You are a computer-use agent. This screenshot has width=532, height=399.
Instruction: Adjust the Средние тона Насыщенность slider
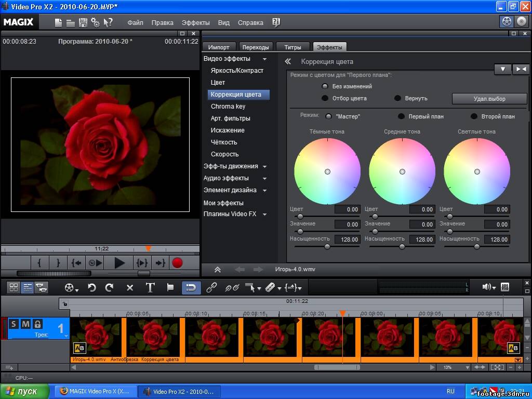(402, 247)
